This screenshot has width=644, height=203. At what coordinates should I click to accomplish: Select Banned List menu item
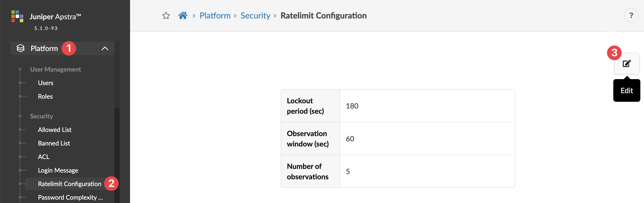pos(54,143)
